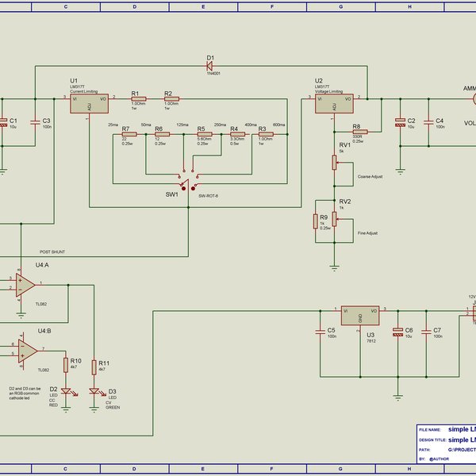Select resistor R5 5.6 Ohm symbol
The width and height of the screenshot is (476, 476).
coord(205,134)
